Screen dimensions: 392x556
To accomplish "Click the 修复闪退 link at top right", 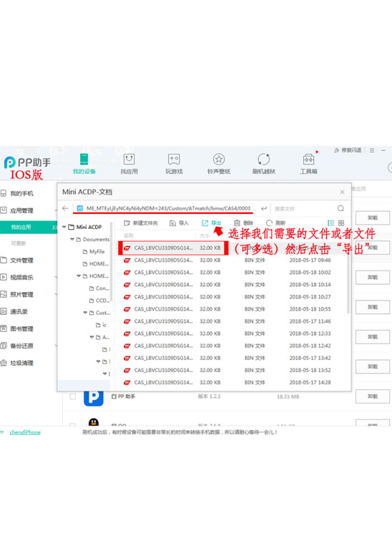I will [x=348, y=150].
